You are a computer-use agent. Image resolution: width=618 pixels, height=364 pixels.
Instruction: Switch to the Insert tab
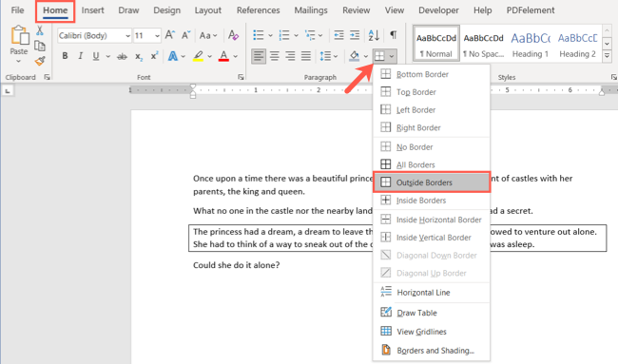tap(92, 10)
